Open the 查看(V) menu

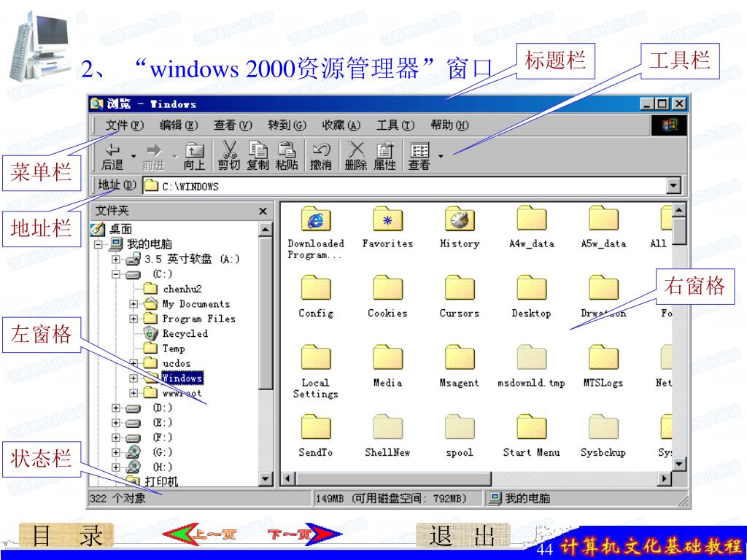point(233,125)
